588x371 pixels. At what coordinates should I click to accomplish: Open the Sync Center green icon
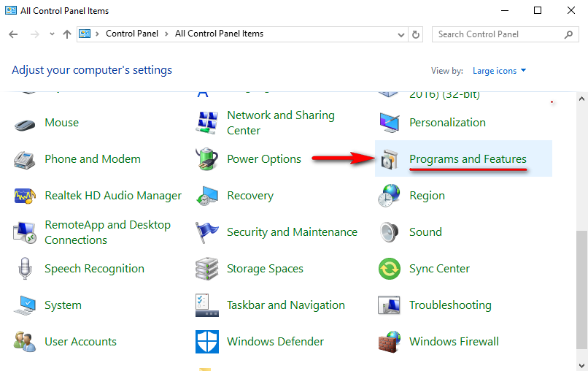(x=390, y=269)
